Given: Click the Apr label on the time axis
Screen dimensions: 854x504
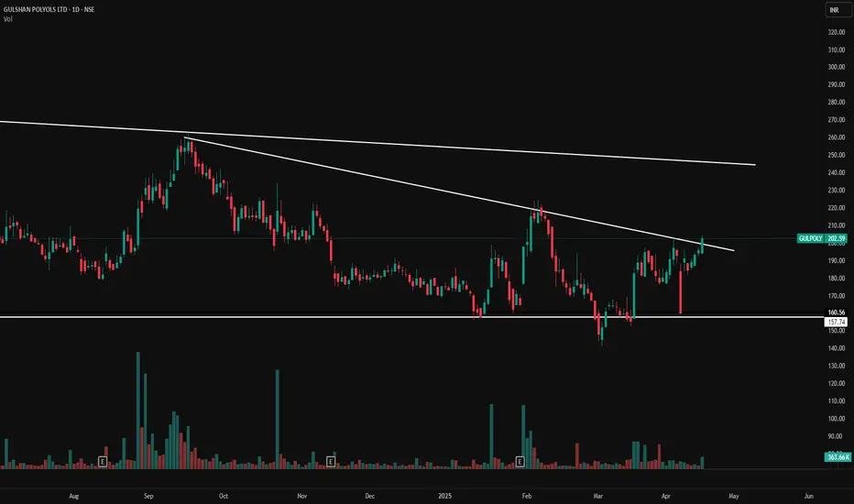Looking at the screenshot, I should pos(665,497).
